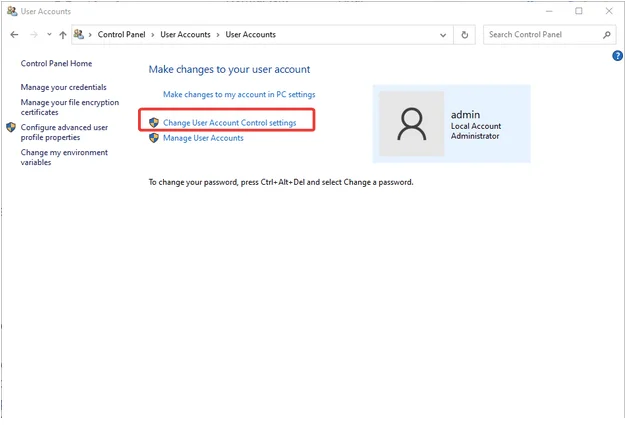Open the recent locations dropdown chevron
The image size is (625, 425).
click(x=49, y=34)
